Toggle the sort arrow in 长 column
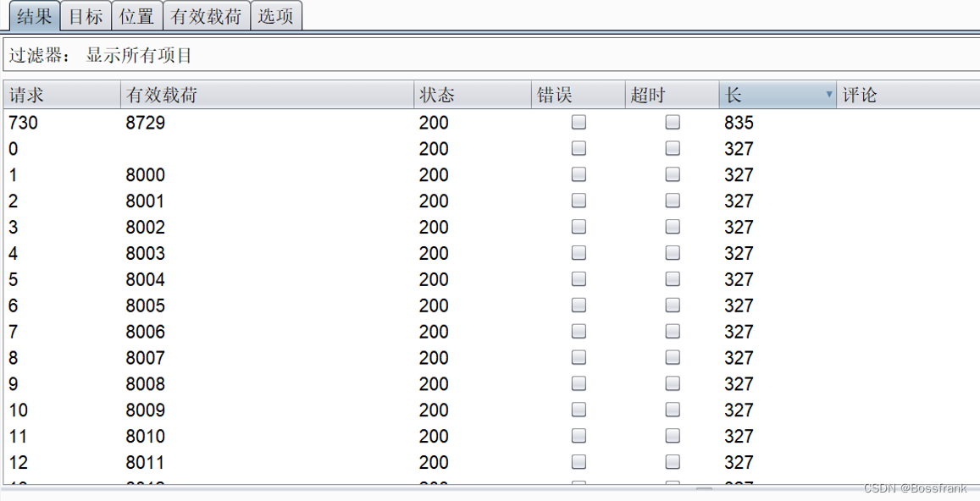Screen dimensions: 980x501 pos(828,95)
